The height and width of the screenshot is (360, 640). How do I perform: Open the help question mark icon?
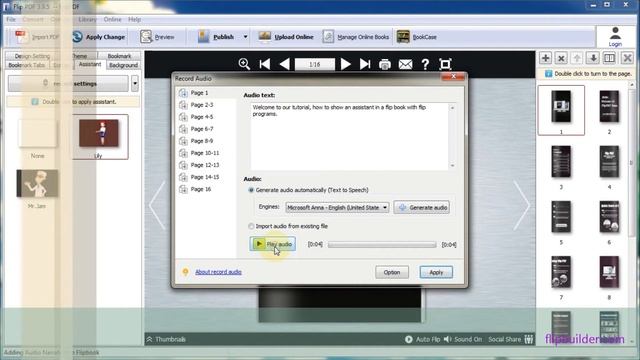point(425,64)
